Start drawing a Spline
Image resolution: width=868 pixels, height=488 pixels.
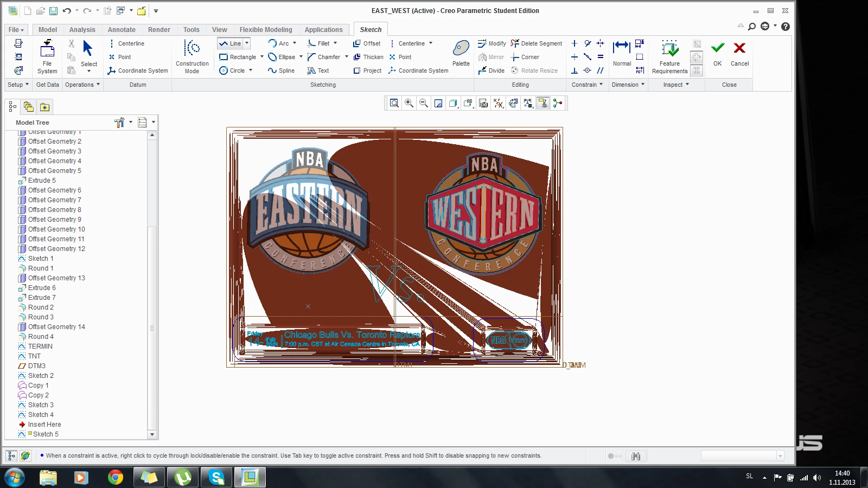pyautogui.click(x=281, y=70)
